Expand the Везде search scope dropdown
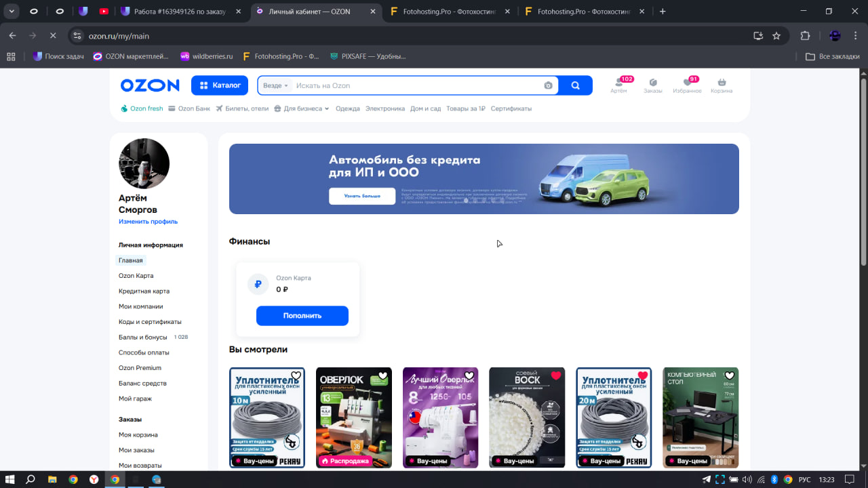 pos(275,85)
